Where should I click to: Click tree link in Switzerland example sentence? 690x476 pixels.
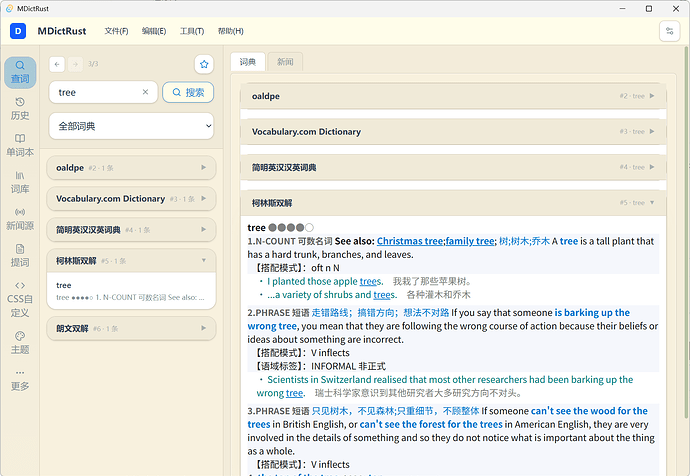pos(294,393)
